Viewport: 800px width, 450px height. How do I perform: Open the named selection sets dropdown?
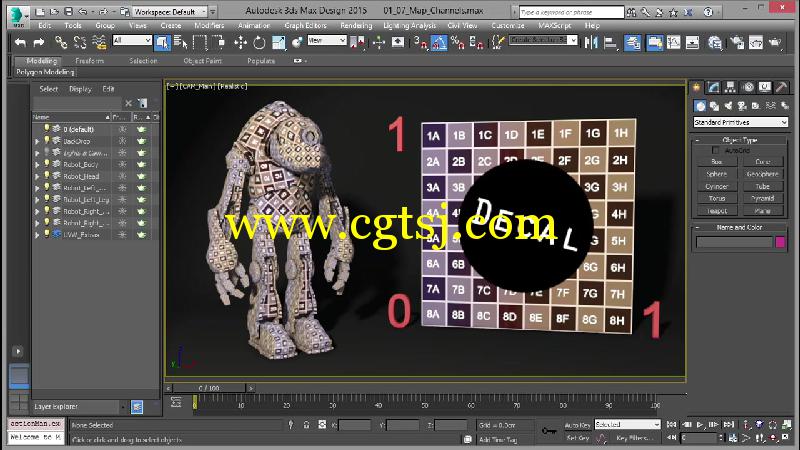click(x=543, y=40)
